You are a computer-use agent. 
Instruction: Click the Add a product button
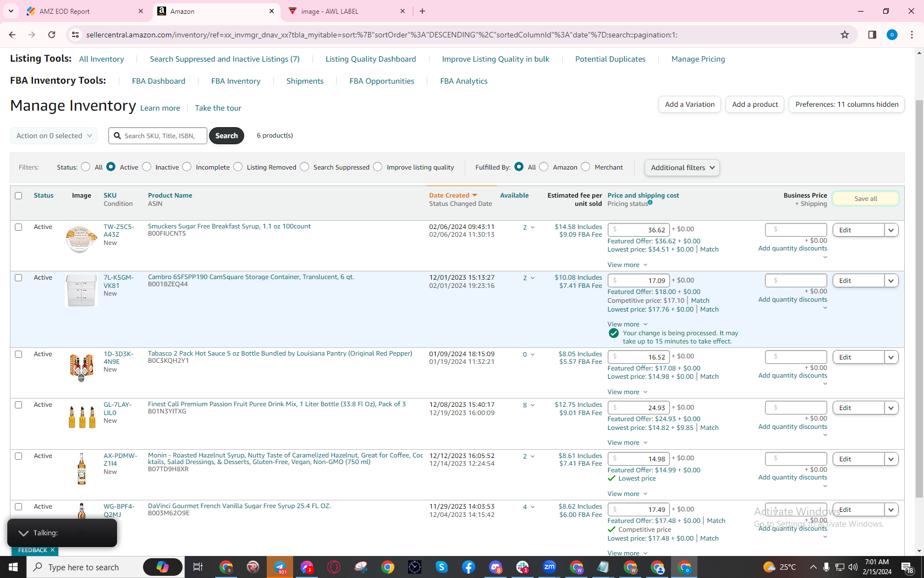(755, 104)
